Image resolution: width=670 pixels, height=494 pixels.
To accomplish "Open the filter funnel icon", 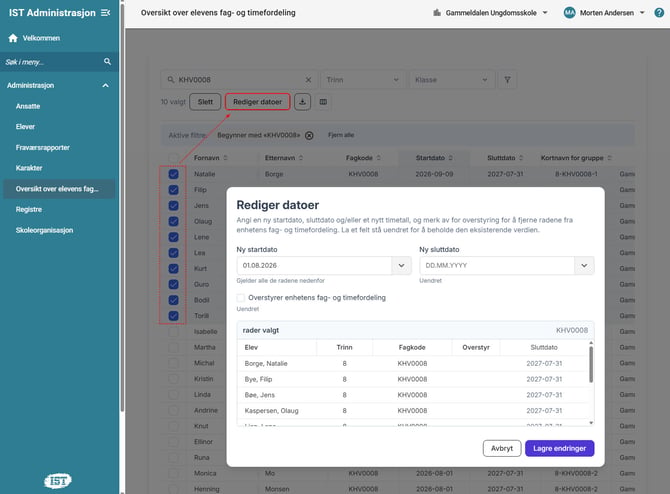I will click(507, 80).
